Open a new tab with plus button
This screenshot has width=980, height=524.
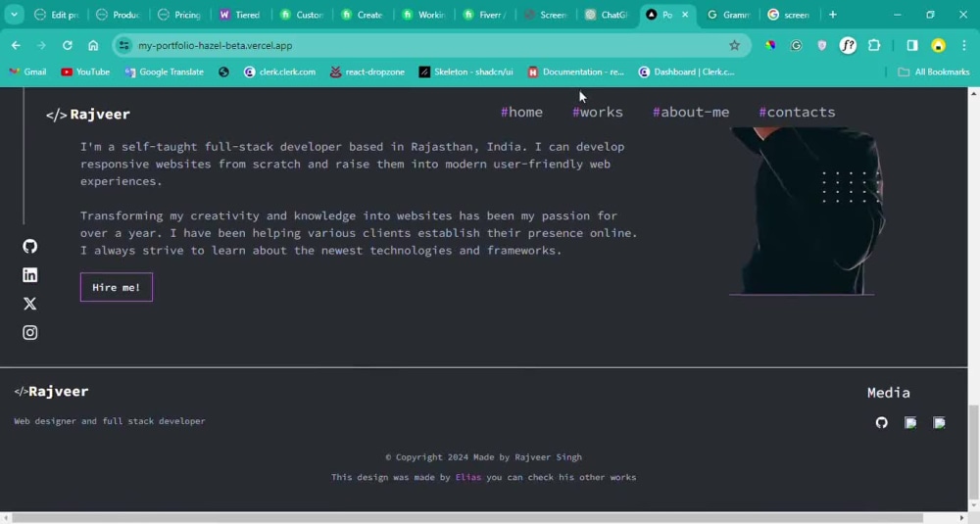click(x=832, y=15)
